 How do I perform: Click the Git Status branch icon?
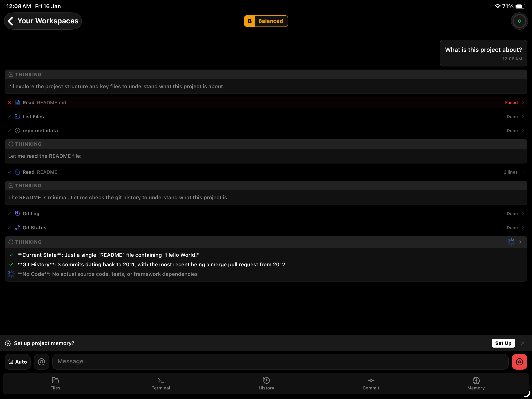pyautogui.click(x=18, y=227)
